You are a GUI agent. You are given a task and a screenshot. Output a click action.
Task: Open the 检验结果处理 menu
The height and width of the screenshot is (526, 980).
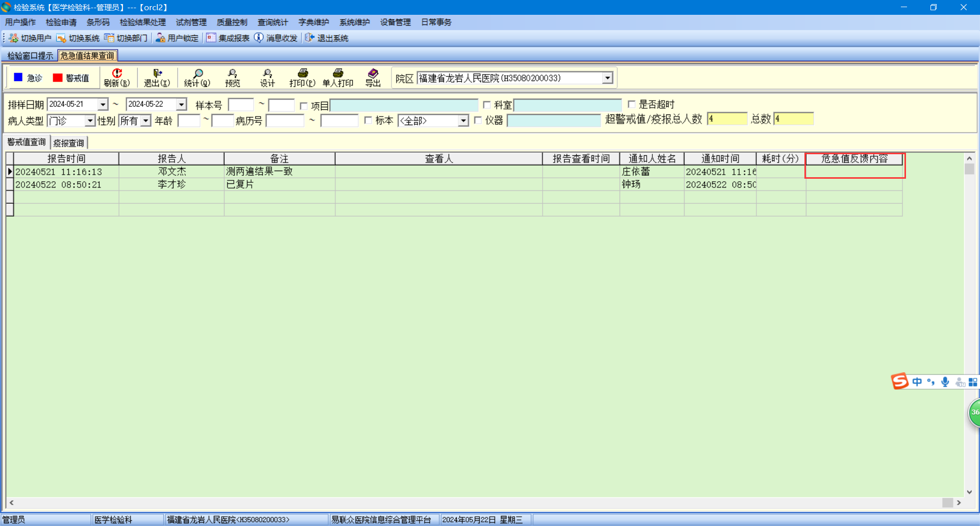tap(143, 22)
